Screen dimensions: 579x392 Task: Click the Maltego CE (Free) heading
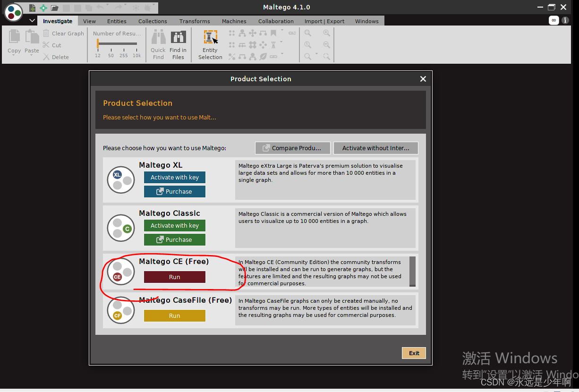click(174, 262)
